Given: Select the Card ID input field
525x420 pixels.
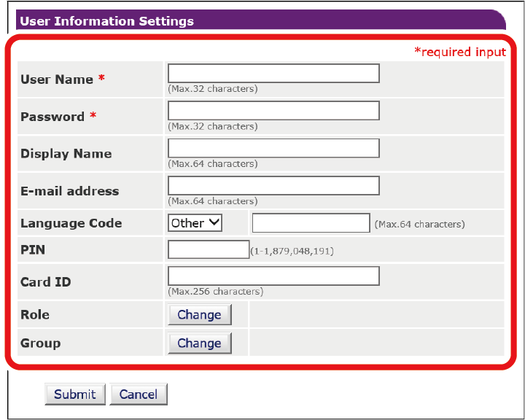Looking at the screenshot, I should 273,276.
